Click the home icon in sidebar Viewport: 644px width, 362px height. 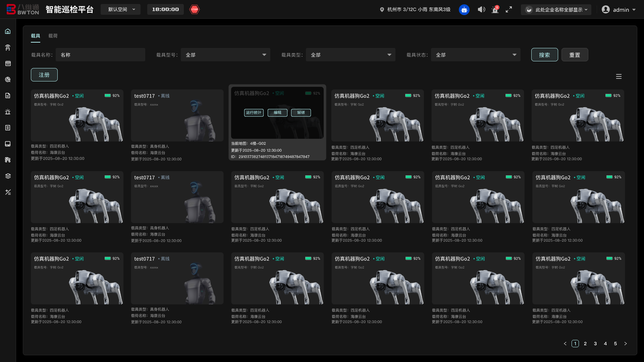point(8,31)
